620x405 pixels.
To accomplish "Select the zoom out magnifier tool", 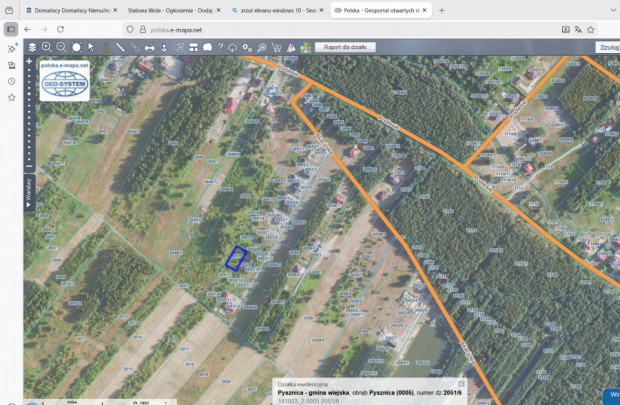I will pos(61,47).
